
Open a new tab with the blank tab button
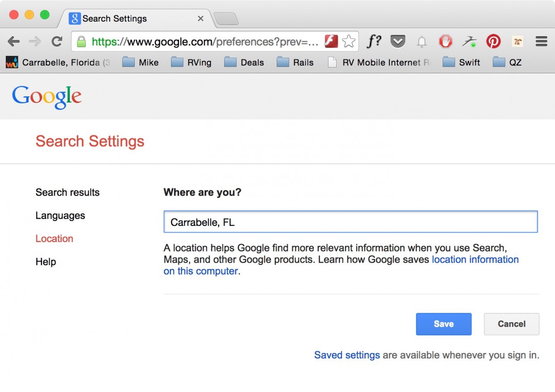226,19
